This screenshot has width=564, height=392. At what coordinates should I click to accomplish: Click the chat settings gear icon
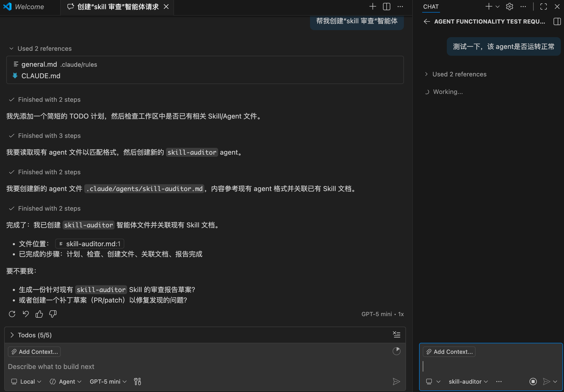click(509, 7)
